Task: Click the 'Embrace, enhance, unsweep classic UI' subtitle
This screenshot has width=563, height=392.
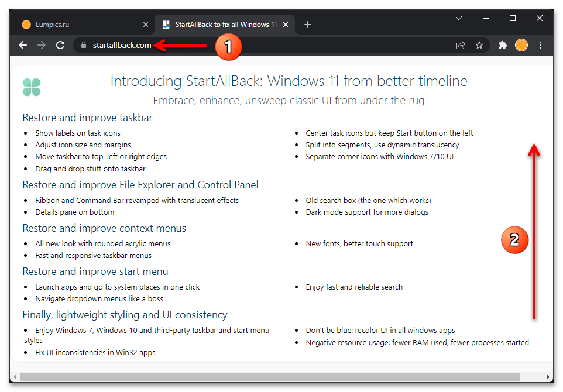Action: [x=289, y=101]
